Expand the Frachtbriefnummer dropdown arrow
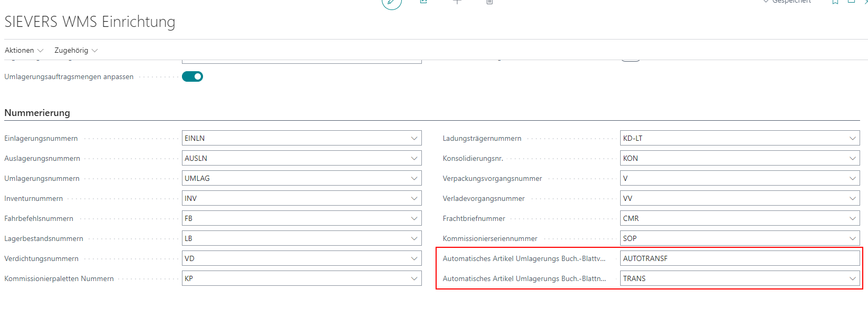The height and width of the screenshot is (309, 868). 852,218
